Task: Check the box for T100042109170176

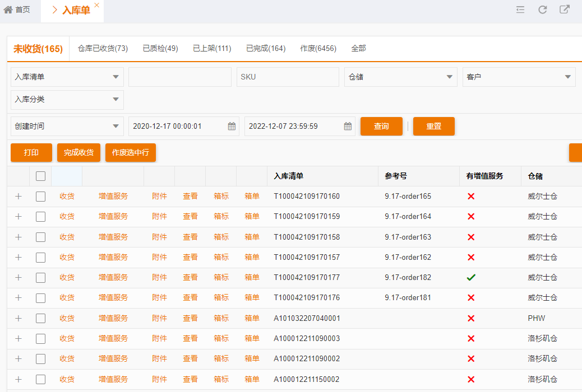Action: tap(40, 298)
